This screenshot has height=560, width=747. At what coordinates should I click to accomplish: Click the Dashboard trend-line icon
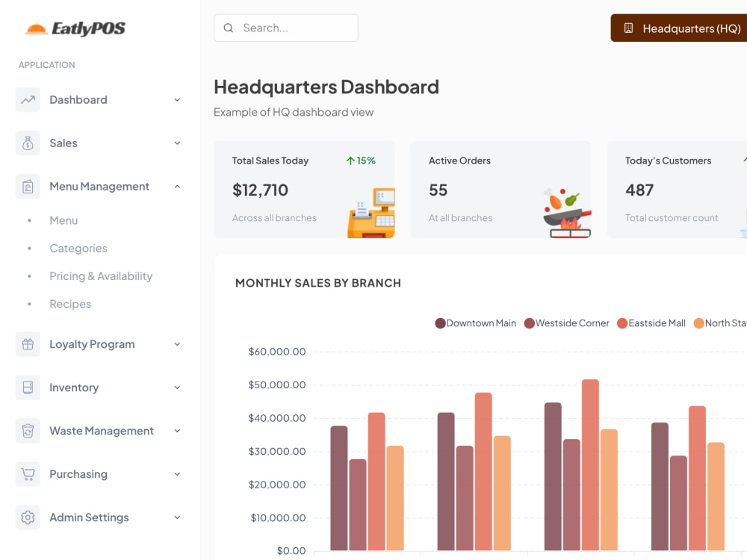click(x=28, y=99)
